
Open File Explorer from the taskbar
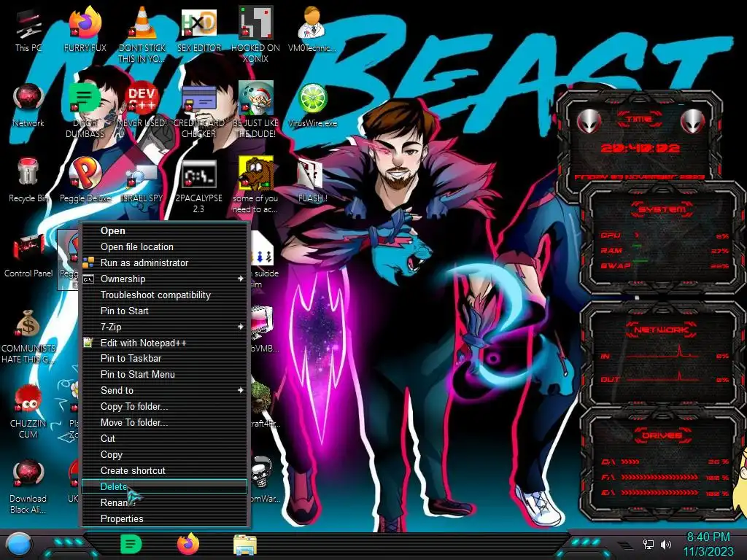tap(245, 545)
